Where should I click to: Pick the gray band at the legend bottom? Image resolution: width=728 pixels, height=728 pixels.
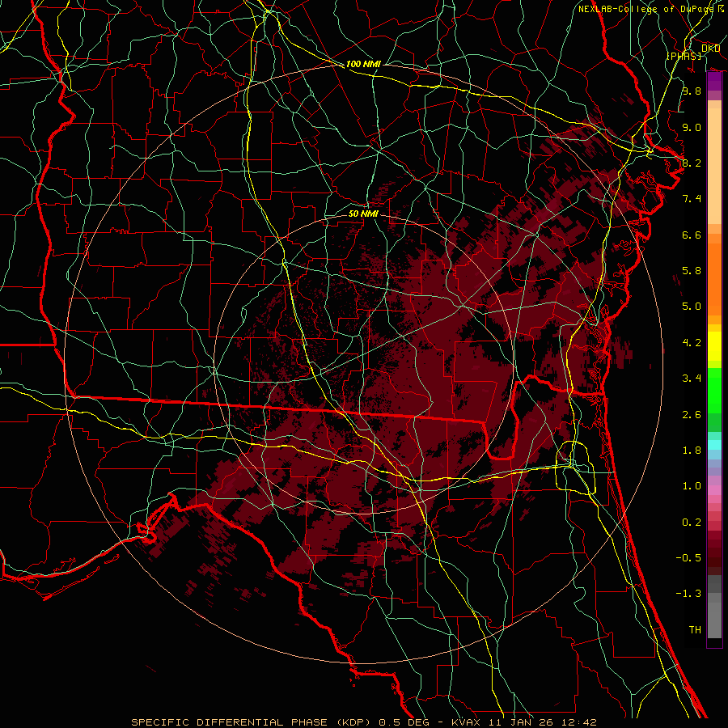pos(714,620)
